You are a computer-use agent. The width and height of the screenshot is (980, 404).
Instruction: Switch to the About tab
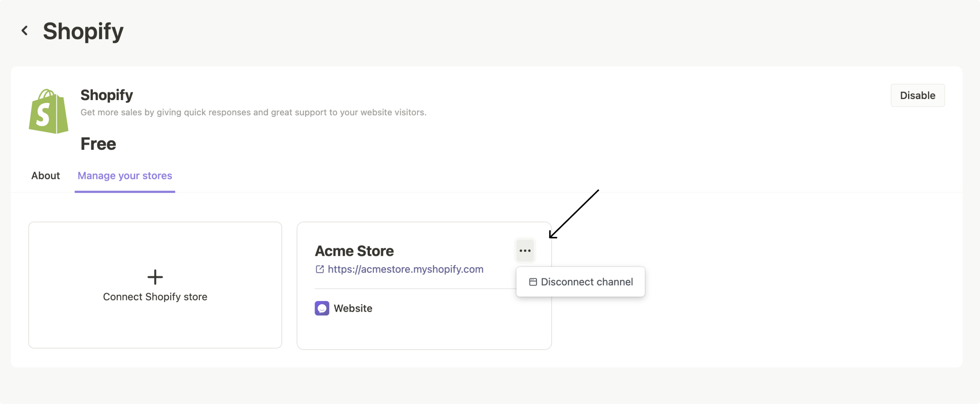tap(45, 175)
